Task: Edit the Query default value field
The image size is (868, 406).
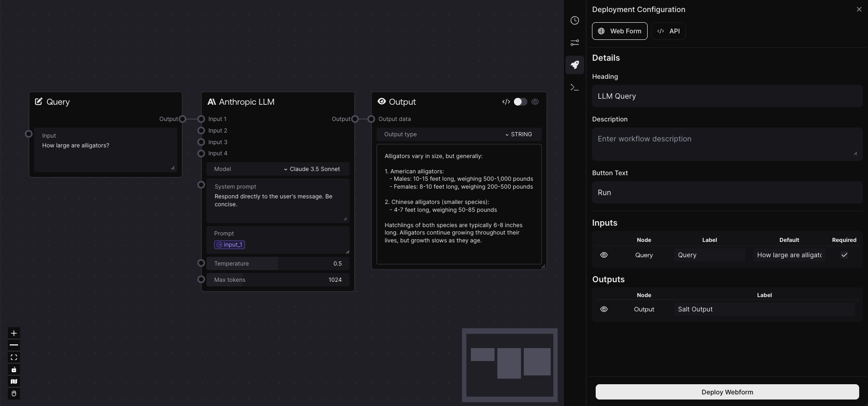Action: [789, 255]
